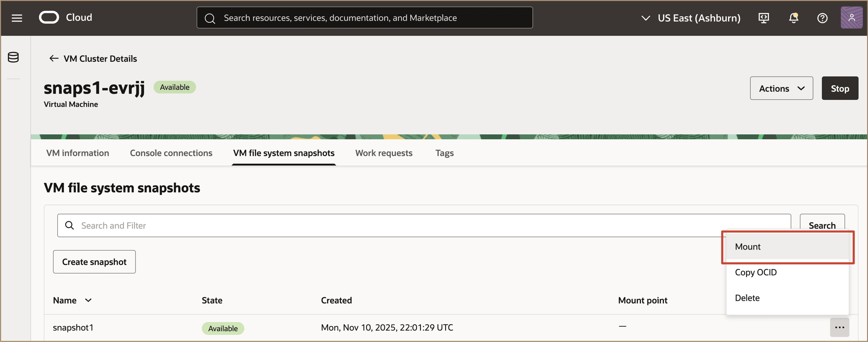Select the database icon in the left sidebar
Viewport: 868px width, 342px height.
click(13, 57)
